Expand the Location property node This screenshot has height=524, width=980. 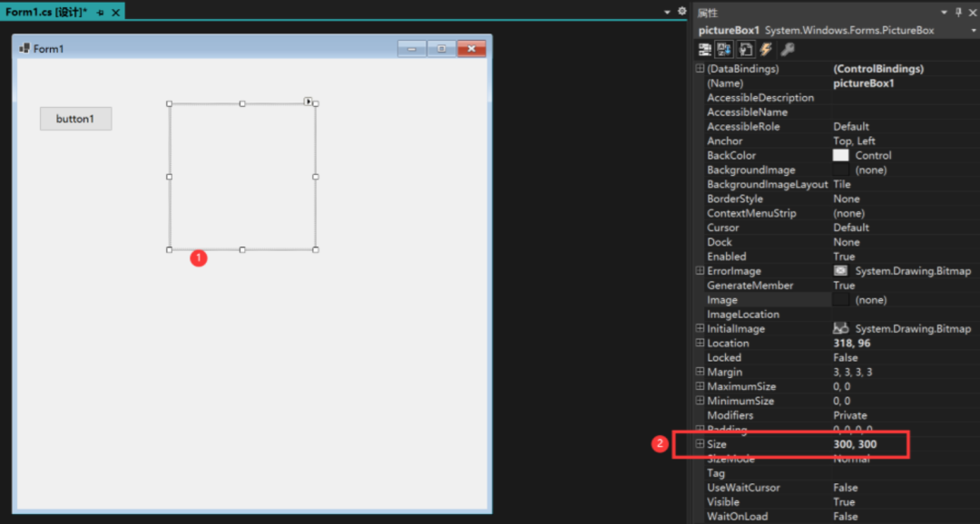(x=700, y=344)
